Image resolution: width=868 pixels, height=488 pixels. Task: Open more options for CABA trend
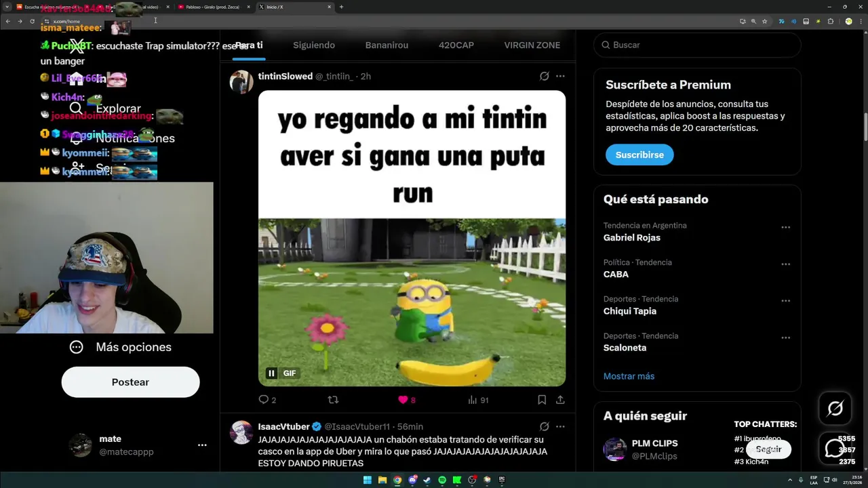point(786,264)
